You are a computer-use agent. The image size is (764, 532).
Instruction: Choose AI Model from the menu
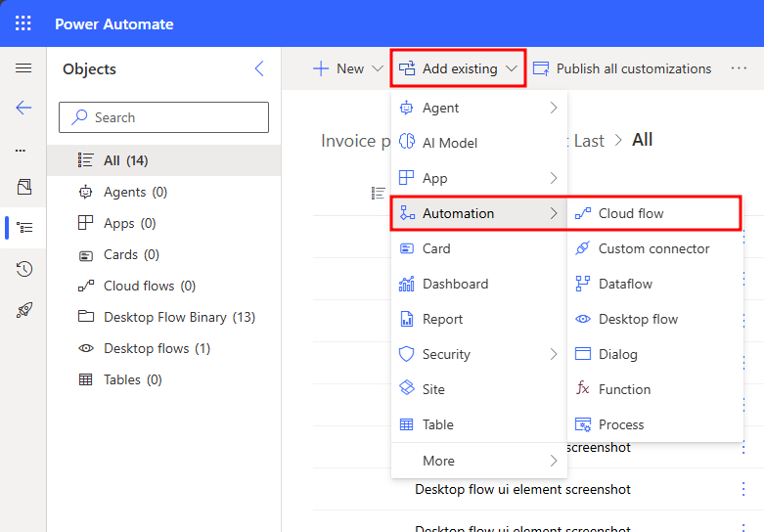point(479,143)
